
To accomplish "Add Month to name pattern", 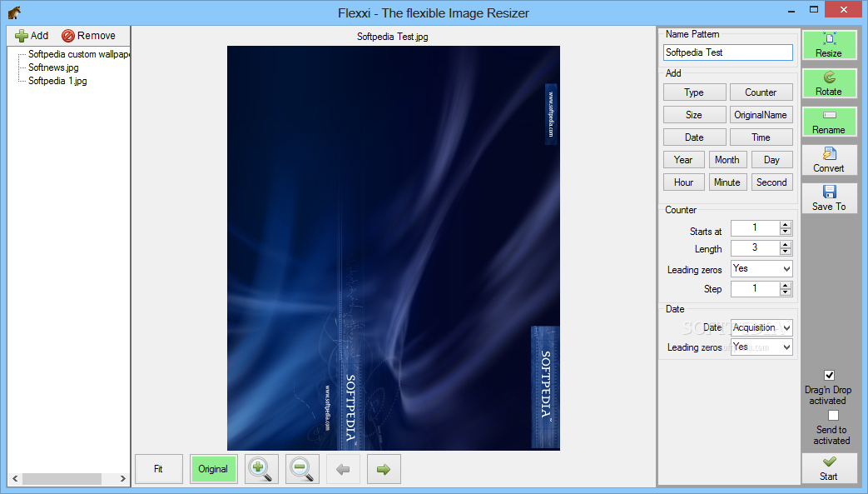I will (x=727, y=160).
